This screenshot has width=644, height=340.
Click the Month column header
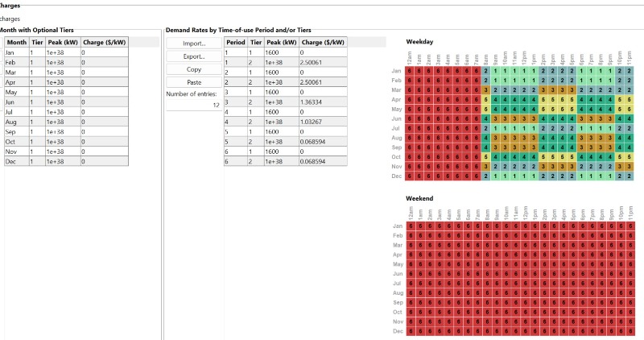click(x=16, y=42)
